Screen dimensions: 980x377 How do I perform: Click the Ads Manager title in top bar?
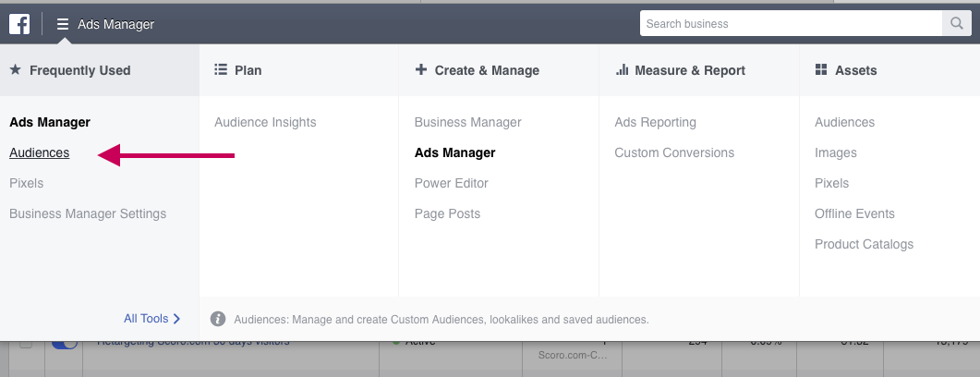(115, 24)
